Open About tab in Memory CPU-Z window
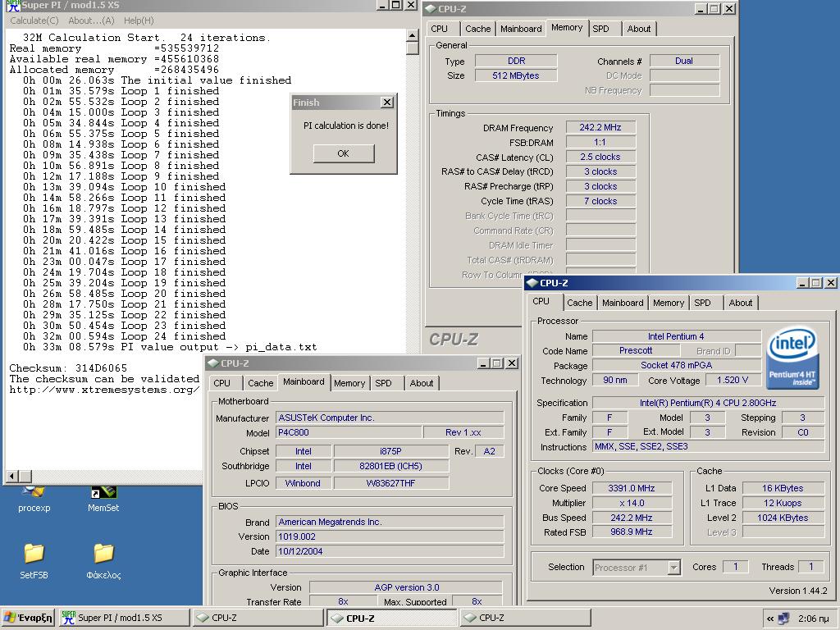The width and height of the screenshot is (840, 630). point(639,29)
